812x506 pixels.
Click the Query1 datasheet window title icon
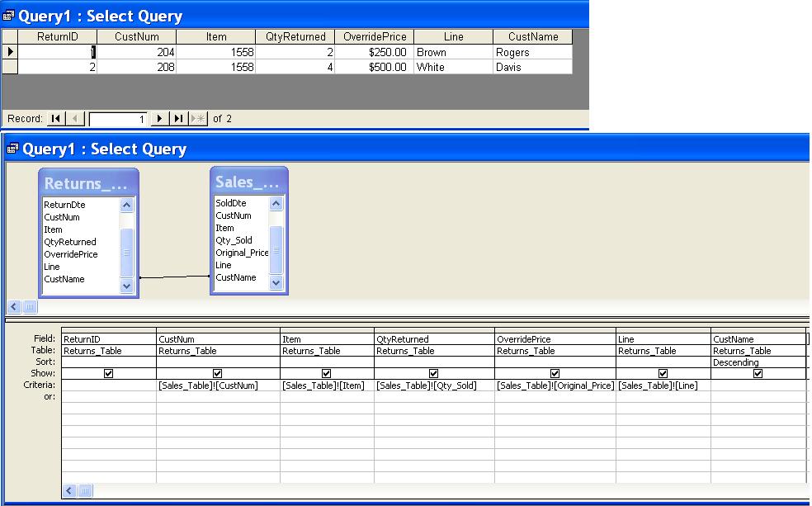pyautogui.click(x=12, y=17)
